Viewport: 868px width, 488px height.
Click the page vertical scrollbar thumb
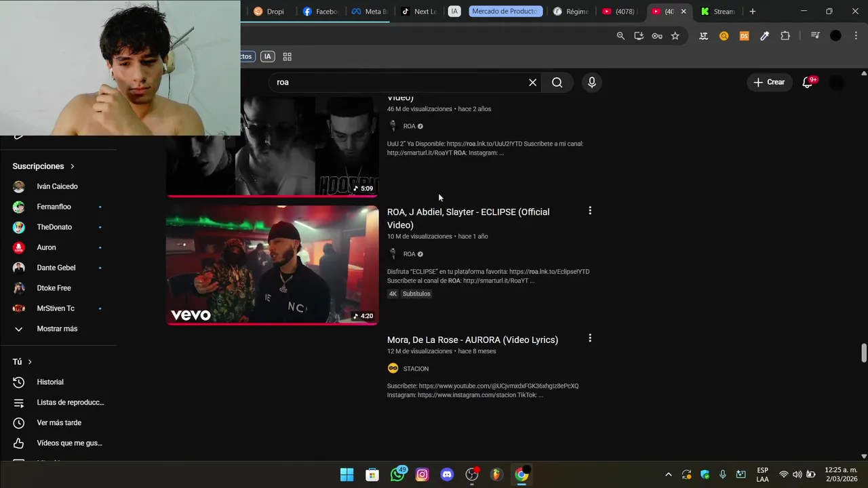(x=863, y=353)
